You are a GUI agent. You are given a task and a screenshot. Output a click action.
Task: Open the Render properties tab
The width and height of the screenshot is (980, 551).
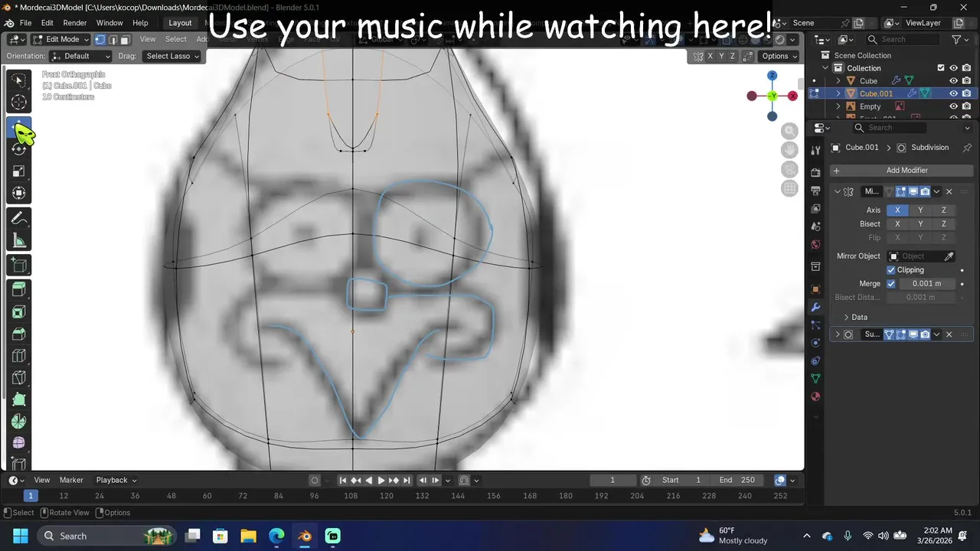[815, 173]
